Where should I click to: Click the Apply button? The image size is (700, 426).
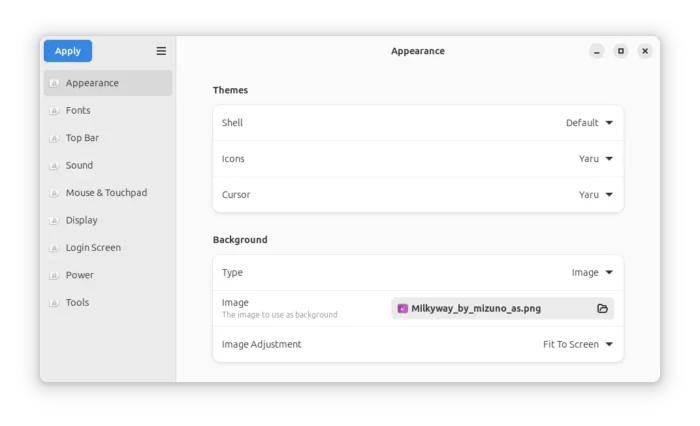[x=68, y=51]
